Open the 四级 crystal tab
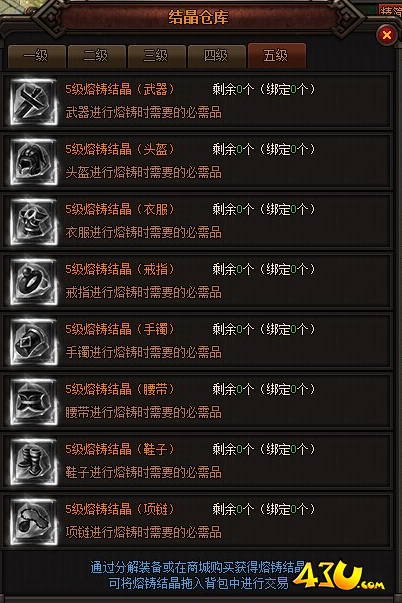This screenshot has width=402, height=603. coord(217,56)
